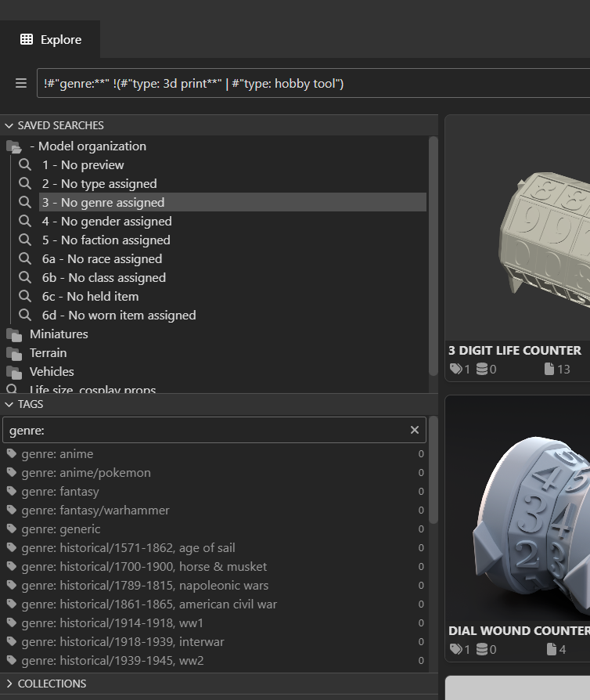The image size is (590, 700).
Task: Open '6c - No held item' search
Action: pos(91,296)
